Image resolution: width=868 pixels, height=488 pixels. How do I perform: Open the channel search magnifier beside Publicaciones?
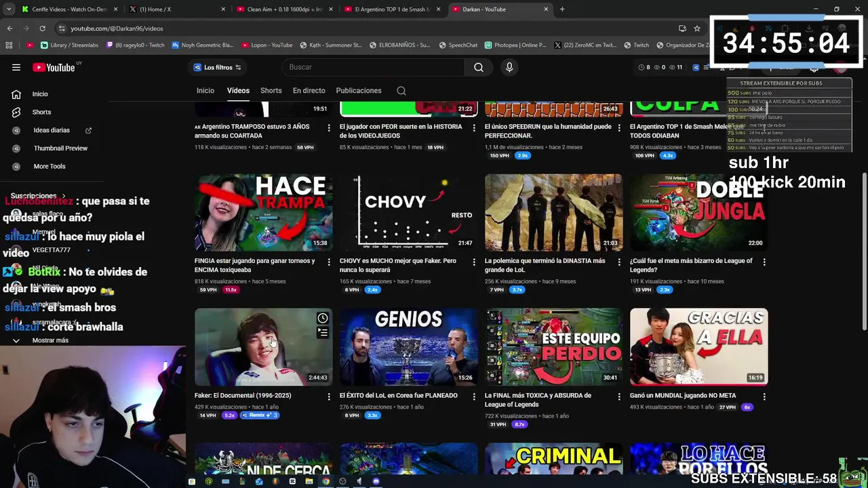click(x=401, y=91)
